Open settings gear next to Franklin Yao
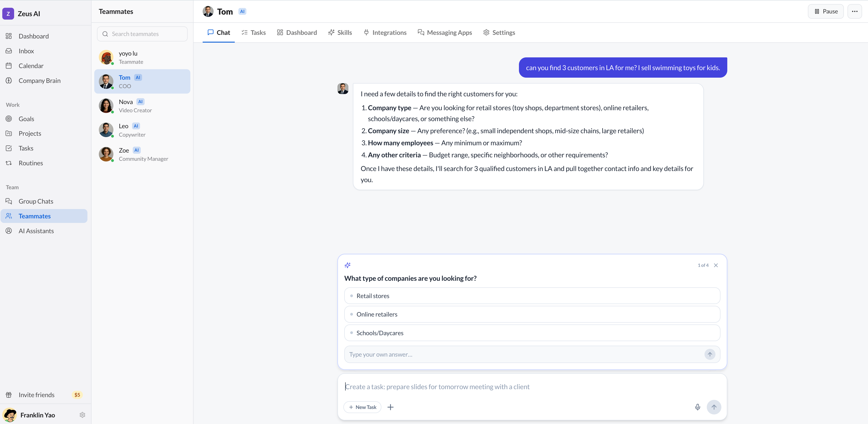 [x=82, y=415]
